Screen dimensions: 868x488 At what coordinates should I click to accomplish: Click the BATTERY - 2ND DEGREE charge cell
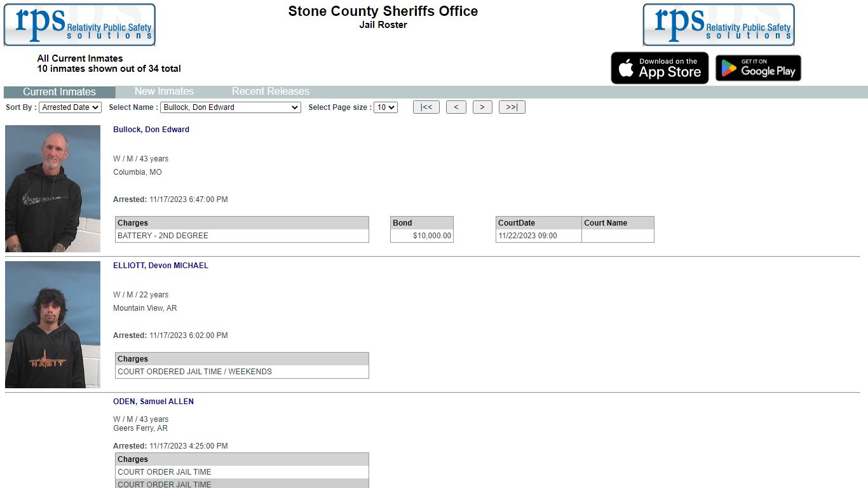click(x=241, y=236)
